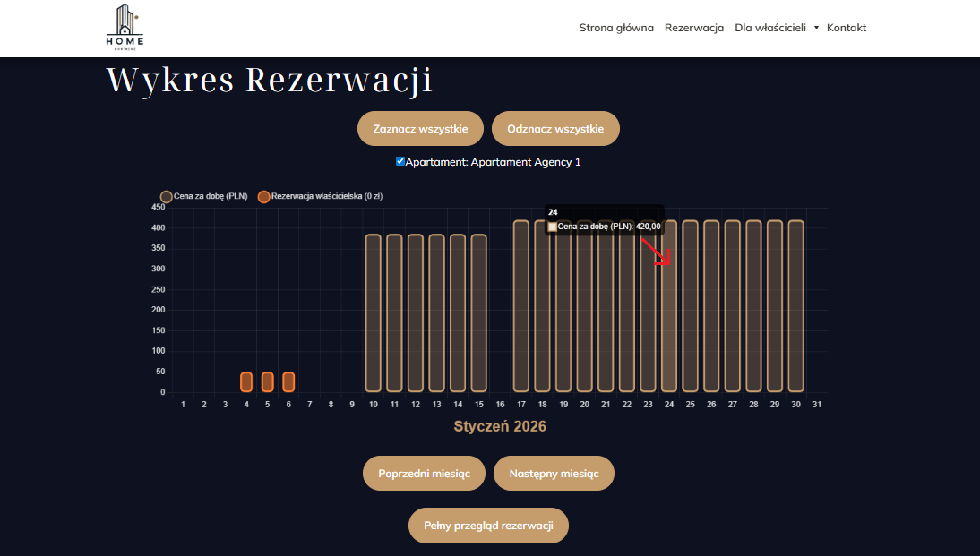
Task: Select the price bar for day 15
Action: (479, 313)
